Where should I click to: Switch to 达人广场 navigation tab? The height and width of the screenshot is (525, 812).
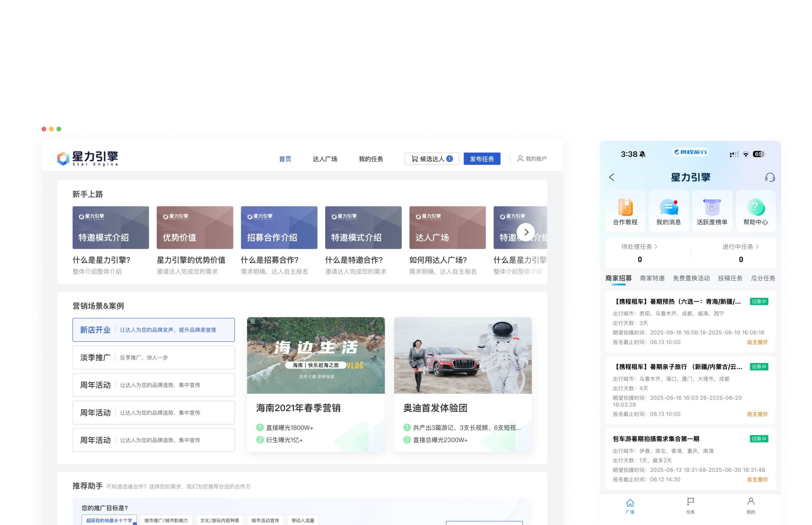pos(325,159)
